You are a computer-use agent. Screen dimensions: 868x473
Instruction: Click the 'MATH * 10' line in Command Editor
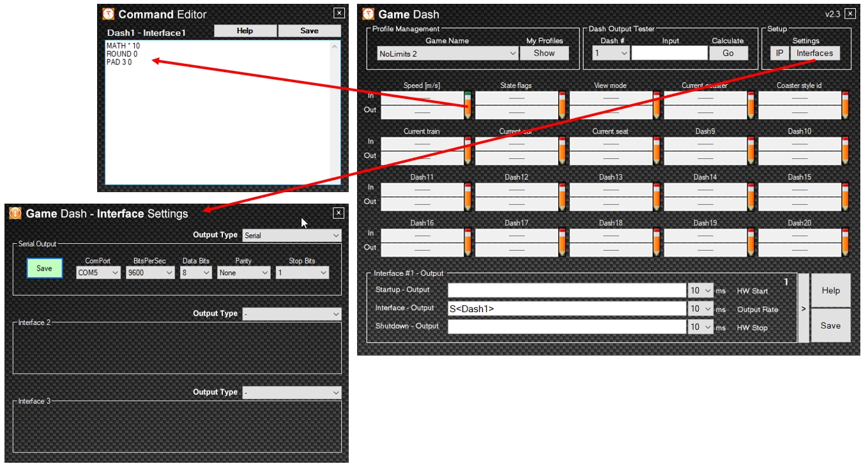123,46
